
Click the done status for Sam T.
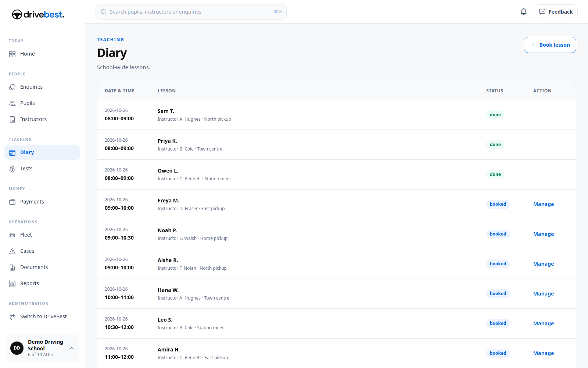coord(495,115)
